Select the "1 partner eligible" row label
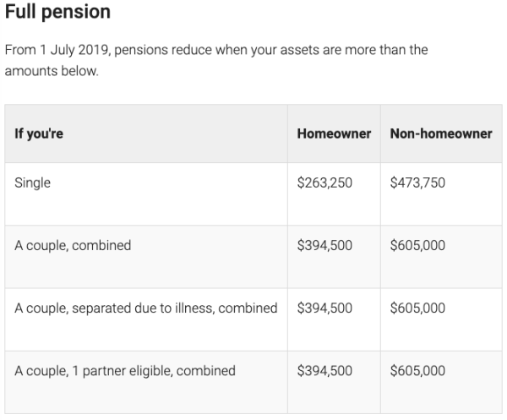The width and height of the screenshot is (507, 420). coord(125,371)
